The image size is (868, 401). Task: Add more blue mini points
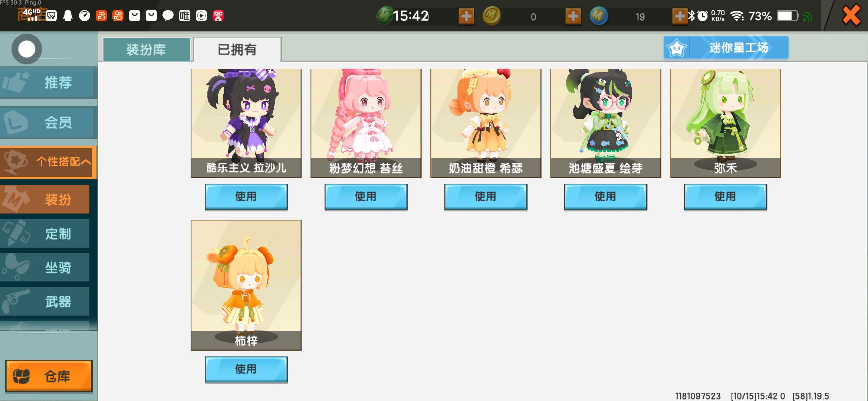680,16
